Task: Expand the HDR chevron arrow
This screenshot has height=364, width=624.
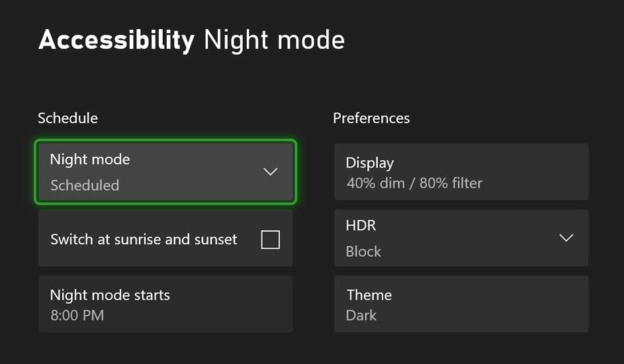Action: [x=566, y=238]
